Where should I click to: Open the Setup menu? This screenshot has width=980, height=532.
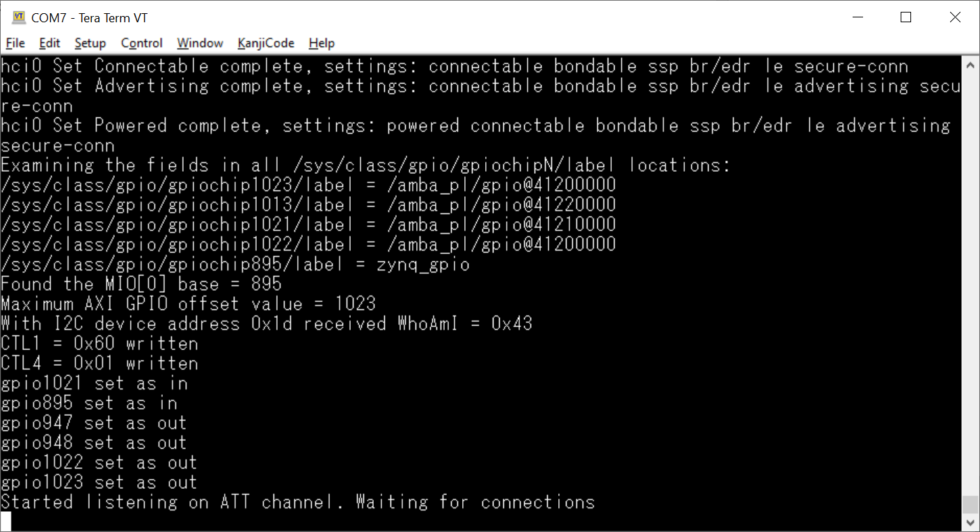pyautogui.click(x=90, y=43)
